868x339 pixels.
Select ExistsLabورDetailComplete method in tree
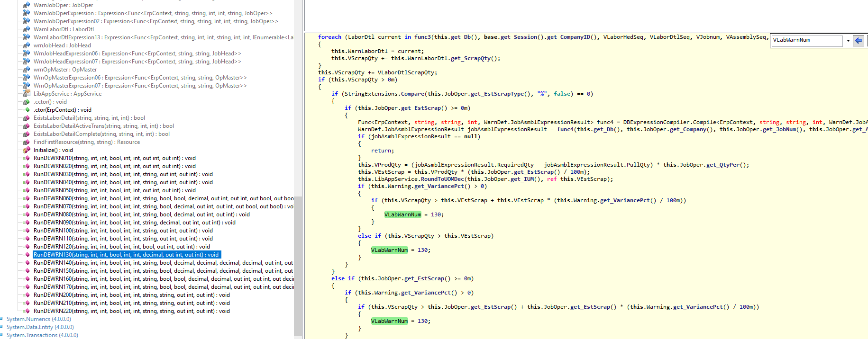coord(101,134)
